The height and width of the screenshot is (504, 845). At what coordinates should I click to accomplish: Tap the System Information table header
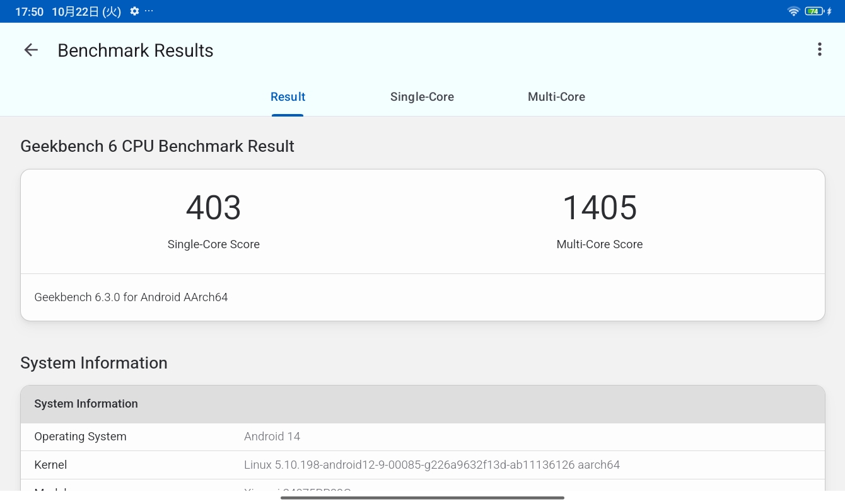422,404
